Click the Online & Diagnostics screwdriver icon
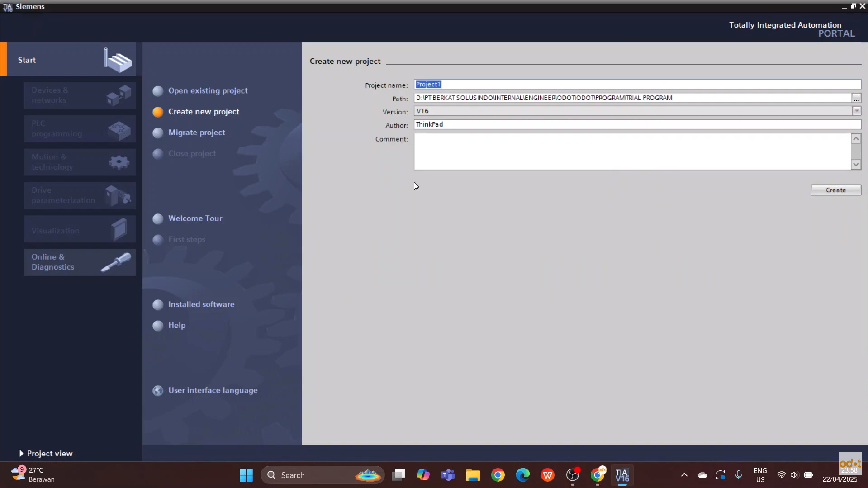 click(116, 262)
